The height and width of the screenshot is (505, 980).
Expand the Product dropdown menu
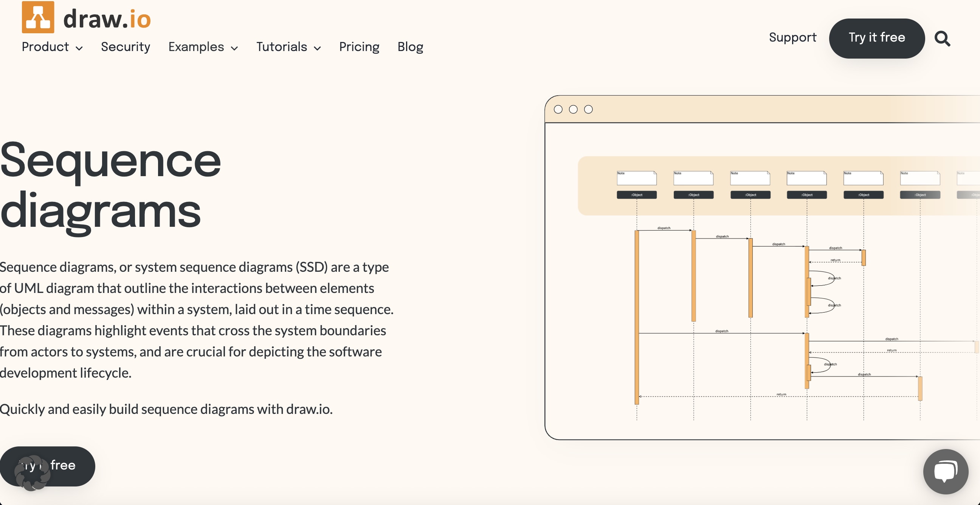click(52, 47)
